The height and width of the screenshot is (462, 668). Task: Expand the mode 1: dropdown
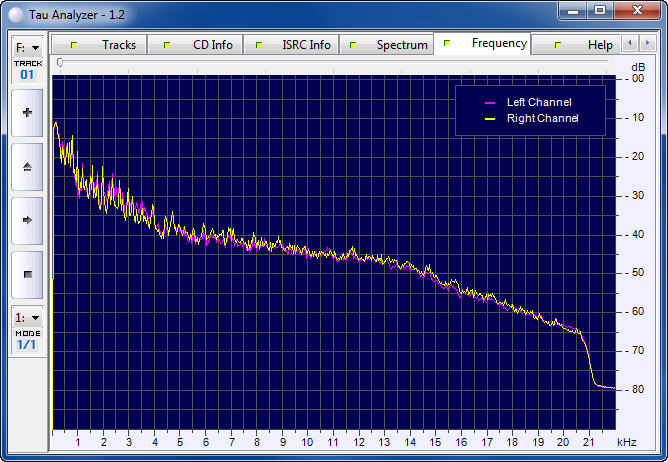[27, 317]
